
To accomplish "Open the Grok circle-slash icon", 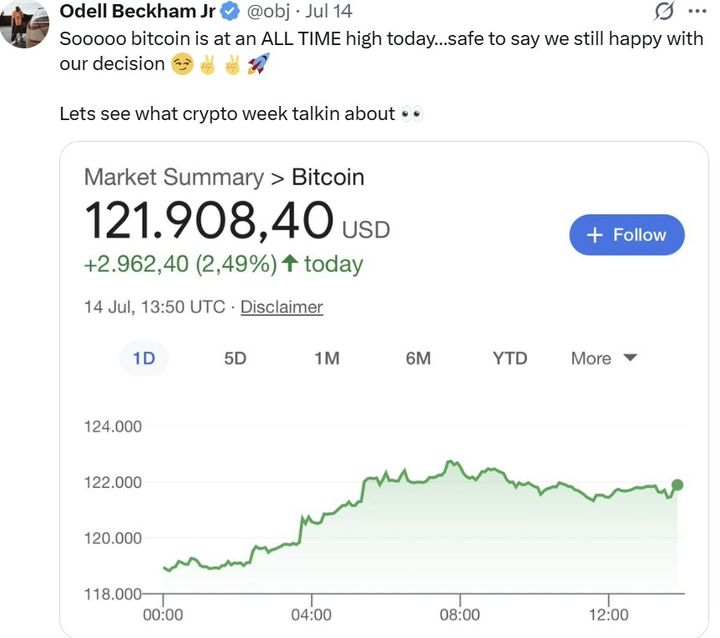I will [662, 12].
